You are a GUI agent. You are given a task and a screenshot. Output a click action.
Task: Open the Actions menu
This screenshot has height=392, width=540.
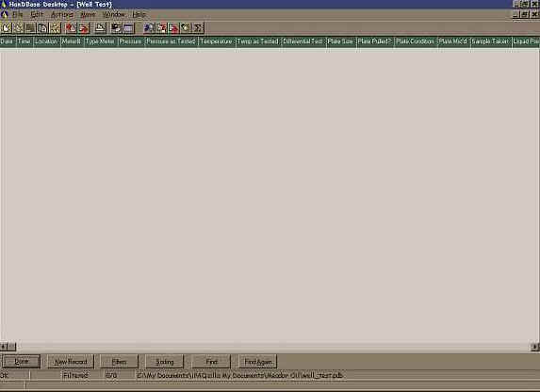tap(62, 14)
